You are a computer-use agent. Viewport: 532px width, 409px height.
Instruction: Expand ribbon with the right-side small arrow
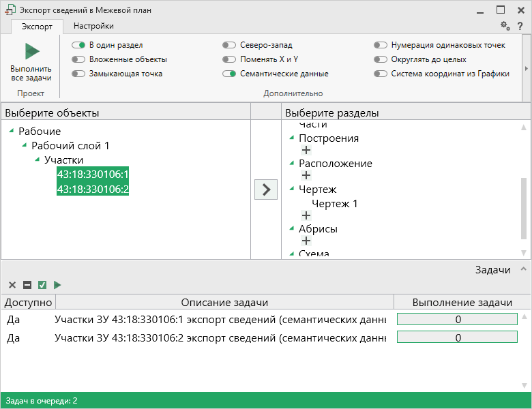coord(527,68)
